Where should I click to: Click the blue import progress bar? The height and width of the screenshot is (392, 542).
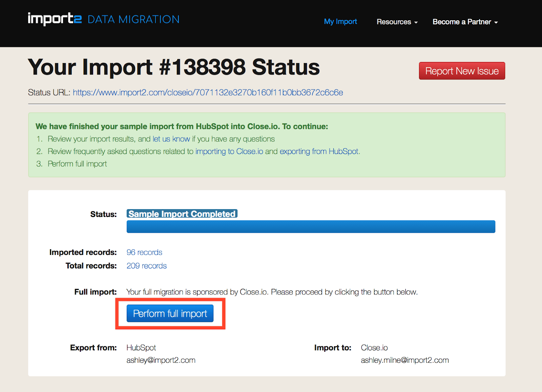click(311, 226)
